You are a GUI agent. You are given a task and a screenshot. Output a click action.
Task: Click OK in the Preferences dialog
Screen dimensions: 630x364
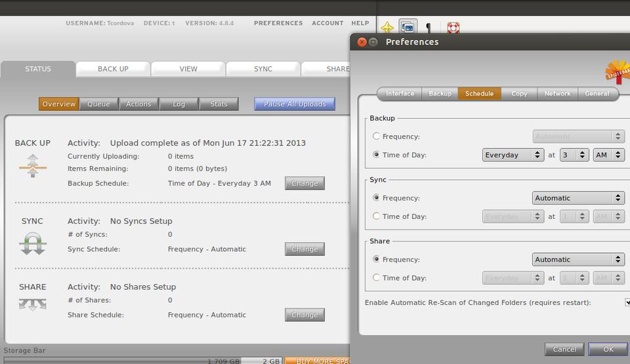(x=608, y=349)
